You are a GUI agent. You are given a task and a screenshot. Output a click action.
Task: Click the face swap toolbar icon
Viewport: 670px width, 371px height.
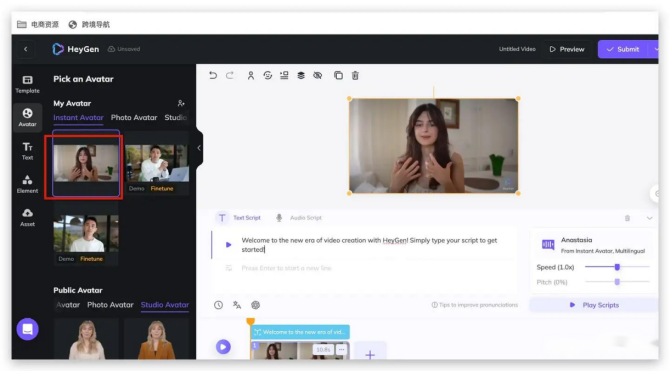tap(267, 76)
